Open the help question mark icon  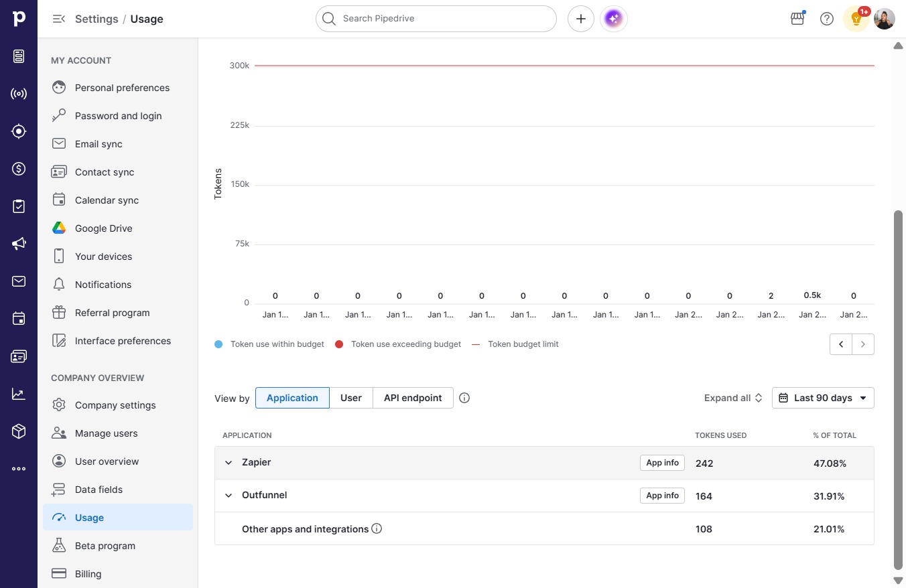[x=827, y=19]
